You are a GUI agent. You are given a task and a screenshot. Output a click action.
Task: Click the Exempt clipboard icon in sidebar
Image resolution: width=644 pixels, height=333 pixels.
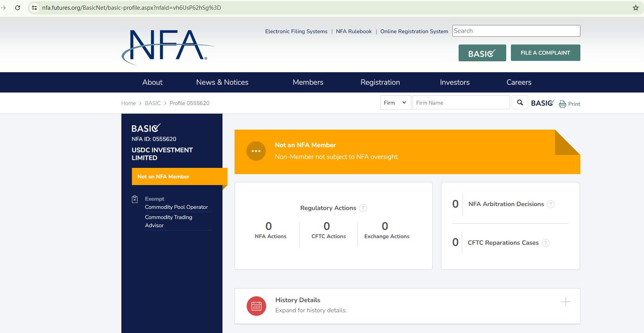(x=135, y=199)
